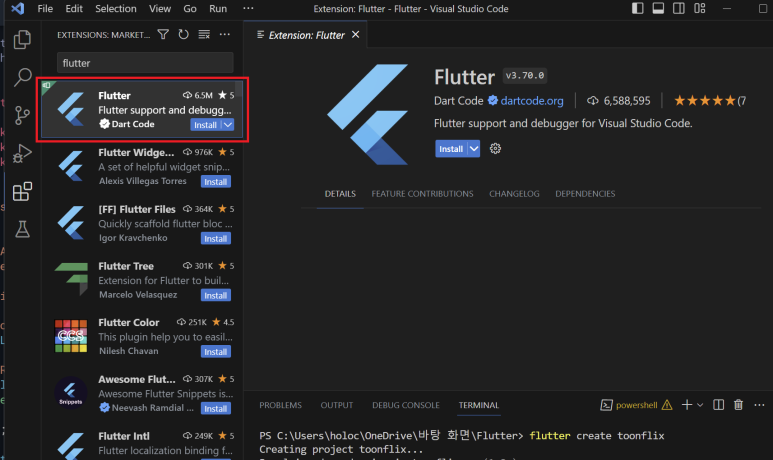The image size is (773, 460).
Task: Expand Install dropdown in Flutter list item
Action: point(228,125)
